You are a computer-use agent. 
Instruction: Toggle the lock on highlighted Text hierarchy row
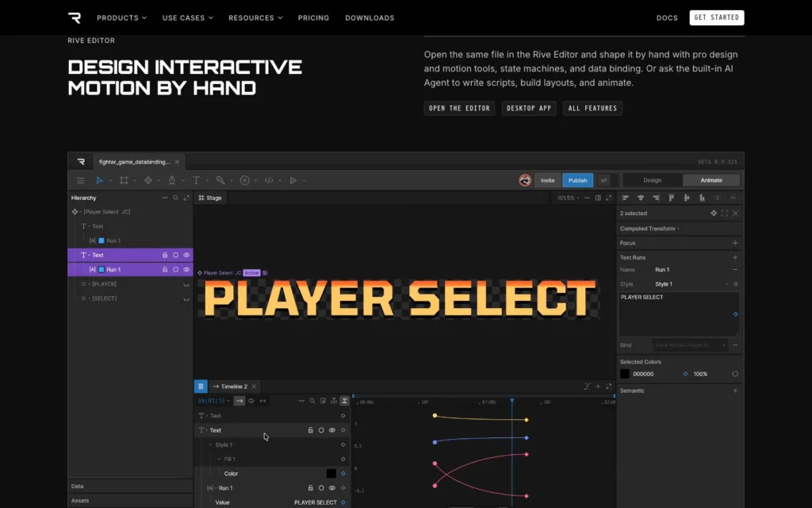[165, 255]
